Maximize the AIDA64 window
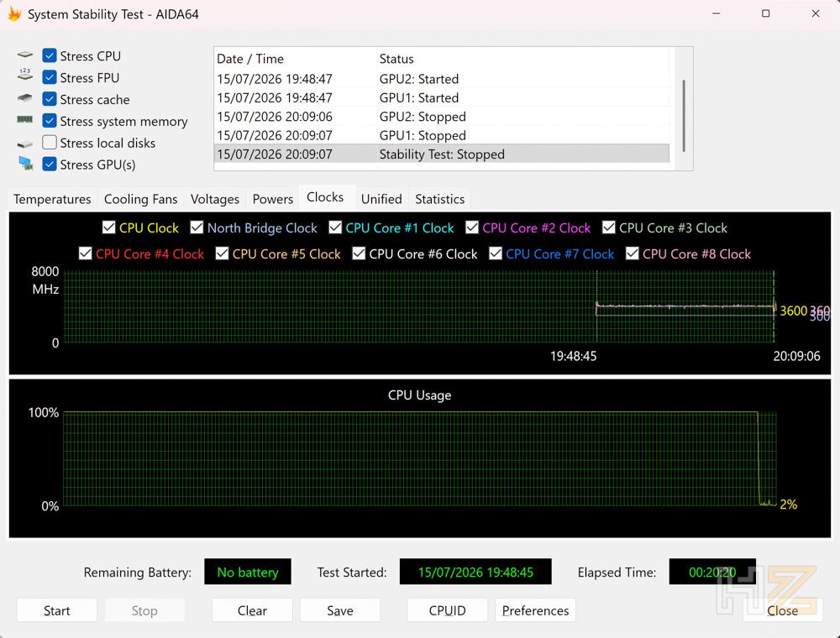 pos(765,14)
